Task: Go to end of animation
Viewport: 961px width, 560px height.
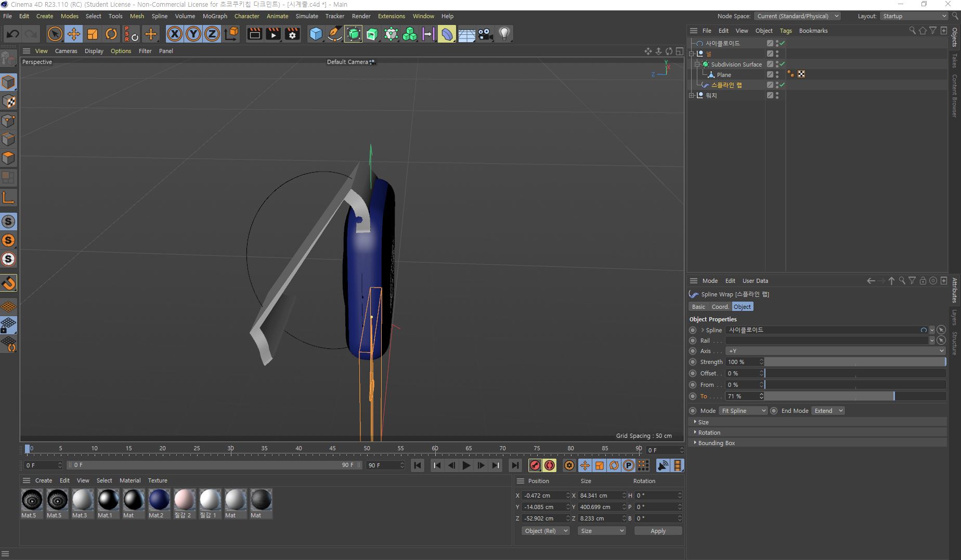Action: coord(515,465)
